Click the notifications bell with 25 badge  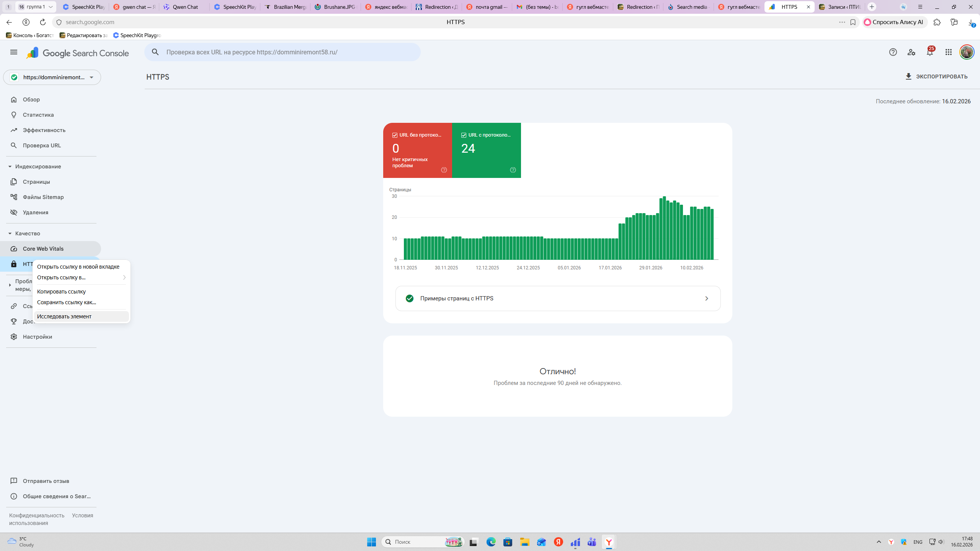click(929, 52)
